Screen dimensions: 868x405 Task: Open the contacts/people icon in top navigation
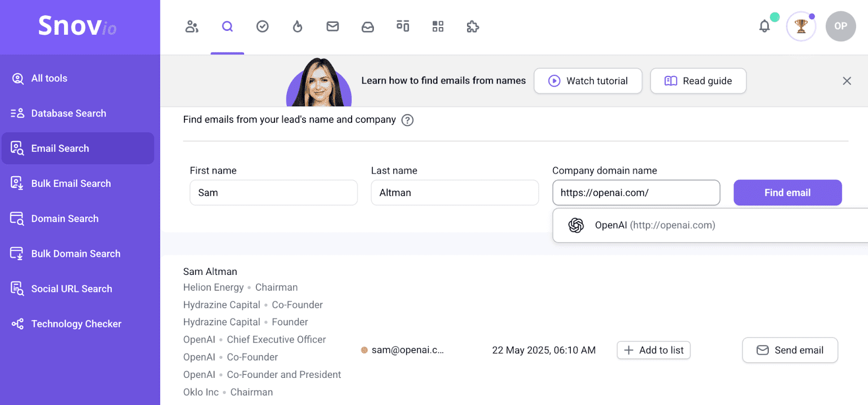(192, 27)
